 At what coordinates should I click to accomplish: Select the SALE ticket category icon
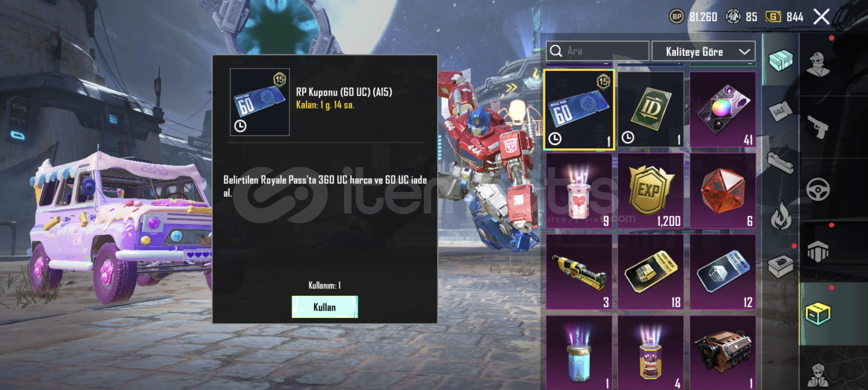(781, 110)
